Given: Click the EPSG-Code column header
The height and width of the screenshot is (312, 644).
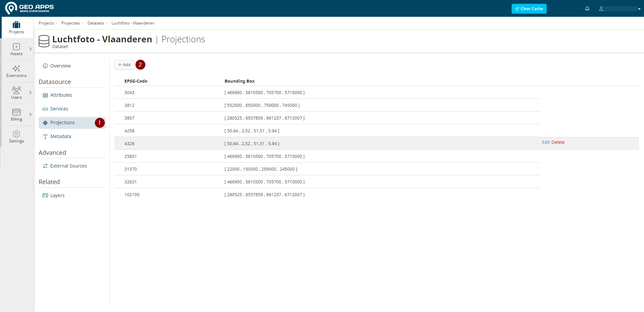Looking at the screenshot, I should coord(136,81).
